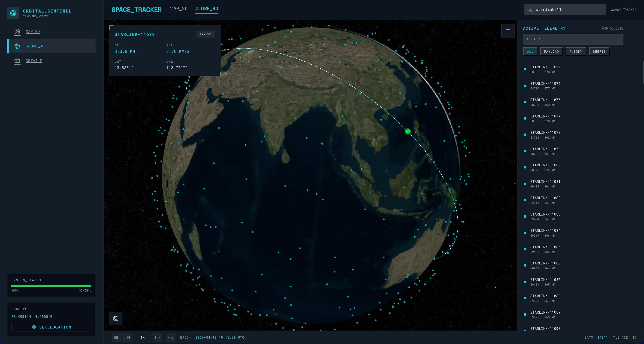Click the FILTER... input box

pos(573,39)
